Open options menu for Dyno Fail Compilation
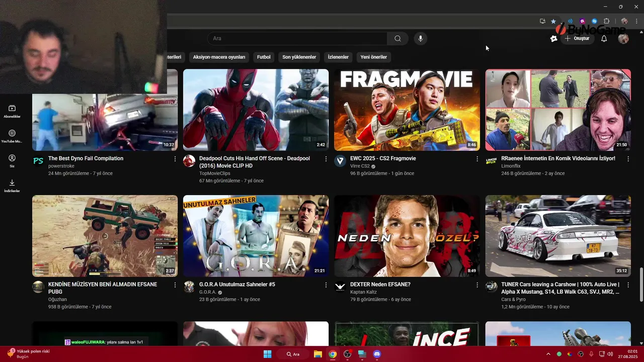Image resolution: width=644 pixels, height=362 pixels. pyautogui.click(x=175, y=159)
